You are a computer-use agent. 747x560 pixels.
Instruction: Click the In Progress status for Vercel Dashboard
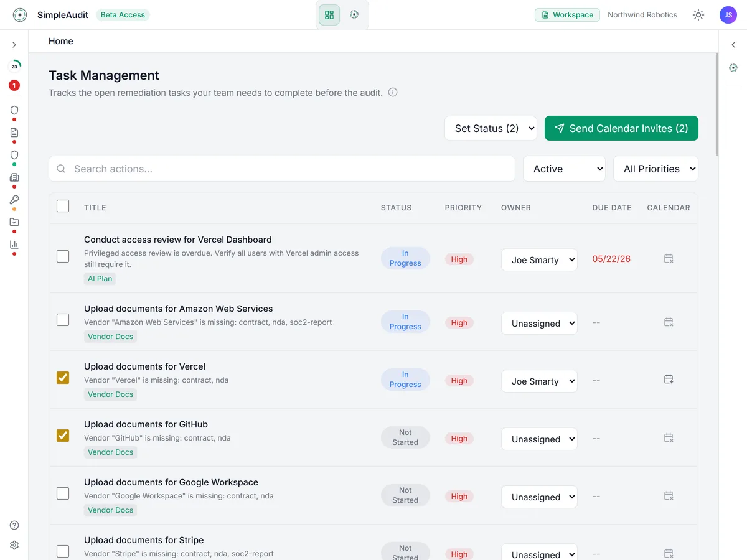pyautogui.click(x=405, y=258)
